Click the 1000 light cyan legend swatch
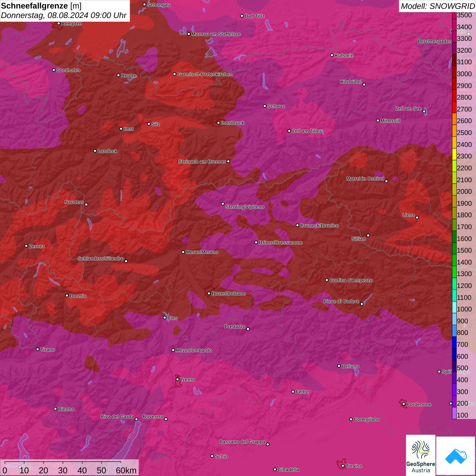The height and width of the screenshot is (476, 476). [454, 307]
